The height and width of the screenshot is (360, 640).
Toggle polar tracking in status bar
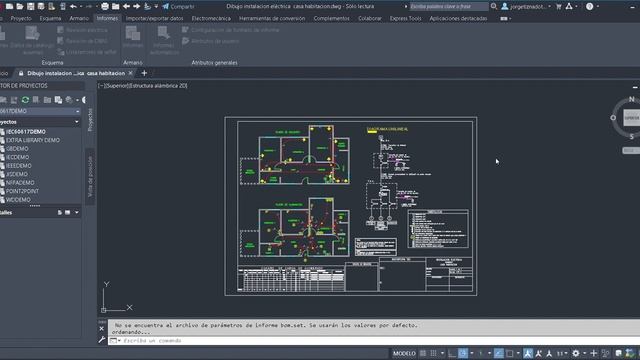point(463,353)
